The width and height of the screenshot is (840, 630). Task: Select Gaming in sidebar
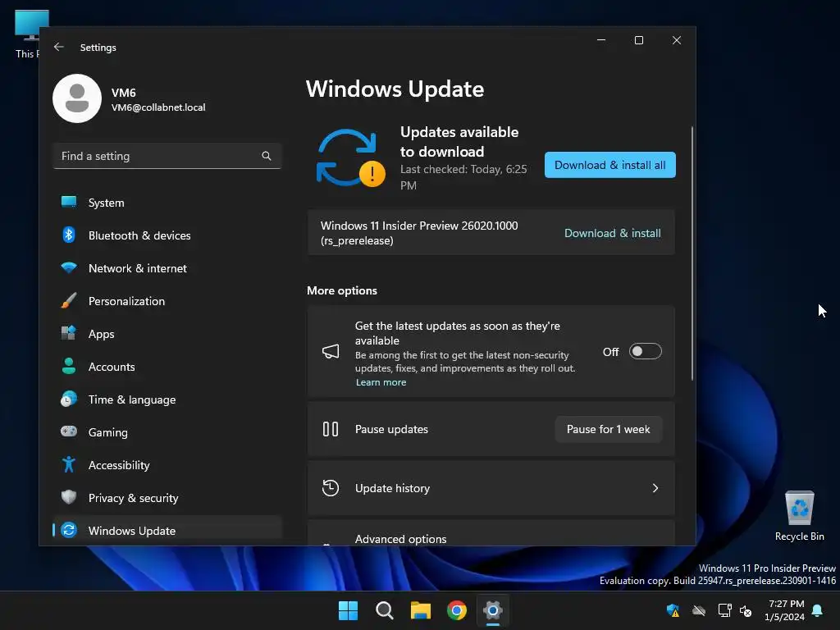click(167, 432)
